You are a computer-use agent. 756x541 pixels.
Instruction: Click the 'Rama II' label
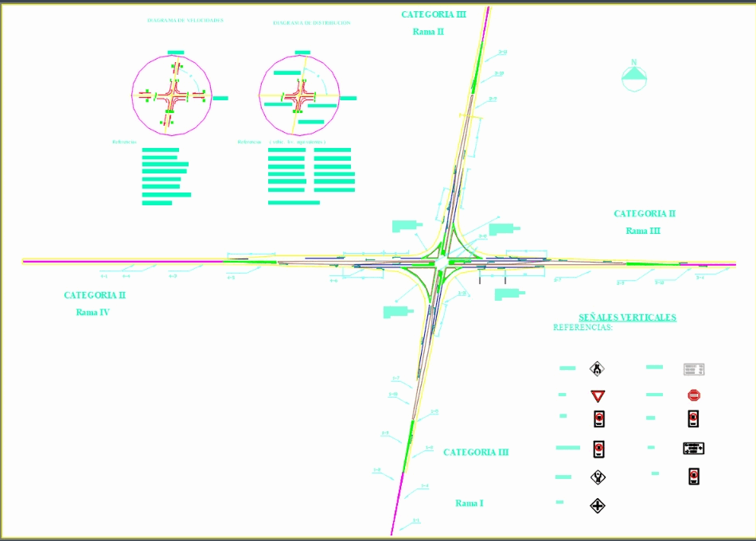[x=428, y=32]
